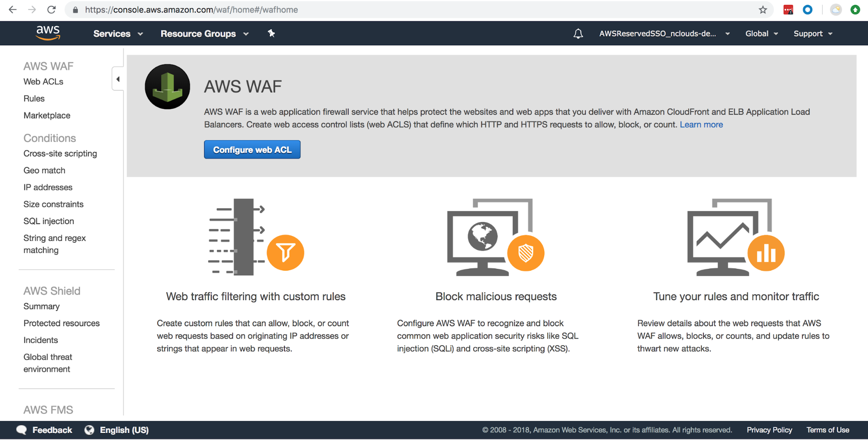Click the Tune your rules monitoring chart icon

[x=766, y=253]
